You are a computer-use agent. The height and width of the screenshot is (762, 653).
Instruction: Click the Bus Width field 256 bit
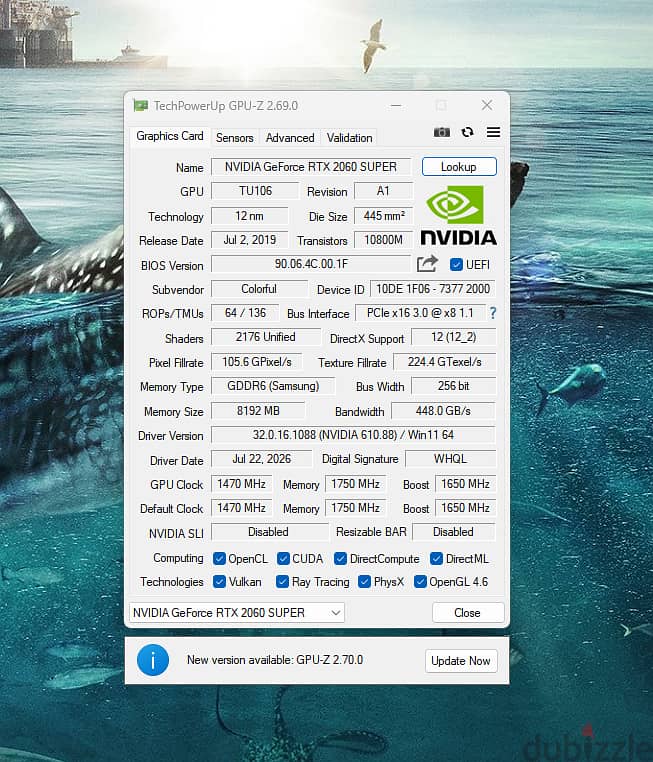(453, 386)
